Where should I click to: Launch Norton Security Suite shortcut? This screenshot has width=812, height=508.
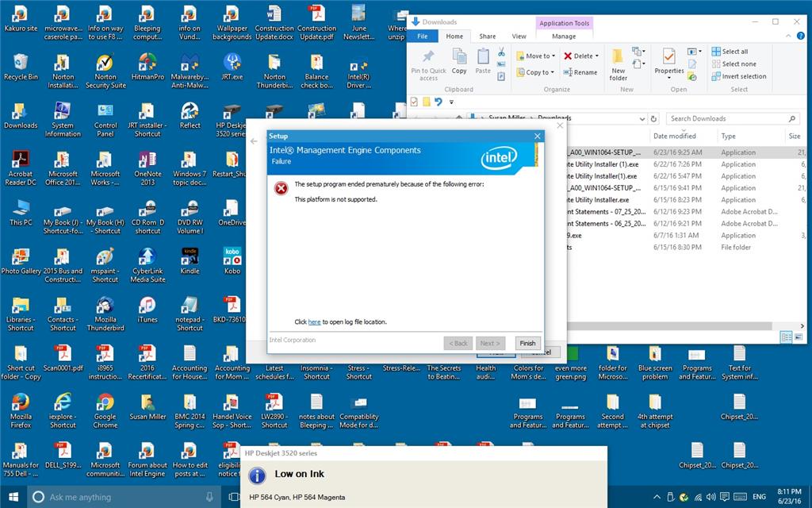click(x=105, y=71)
